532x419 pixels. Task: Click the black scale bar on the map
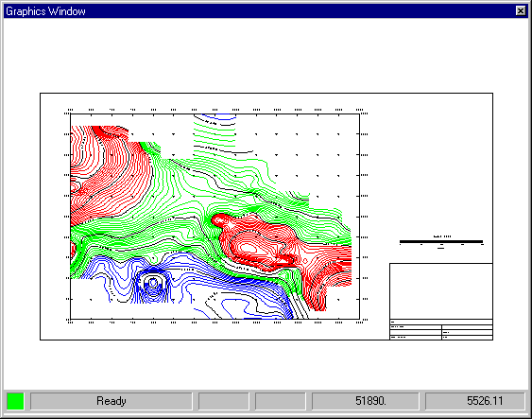pos(441,241)
